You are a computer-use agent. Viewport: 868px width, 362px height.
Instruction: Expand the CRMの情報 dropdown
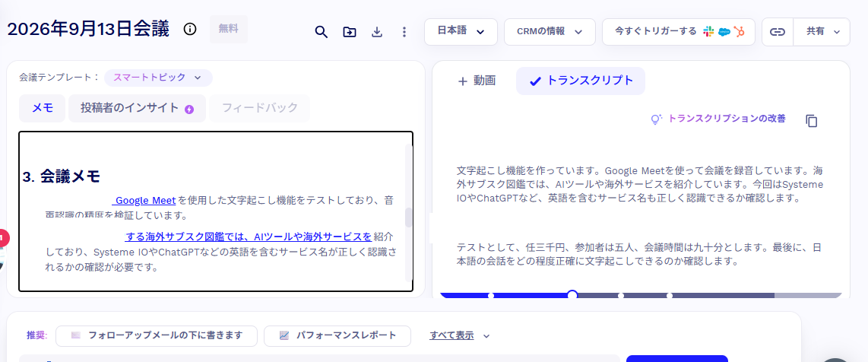pos(550,31)
